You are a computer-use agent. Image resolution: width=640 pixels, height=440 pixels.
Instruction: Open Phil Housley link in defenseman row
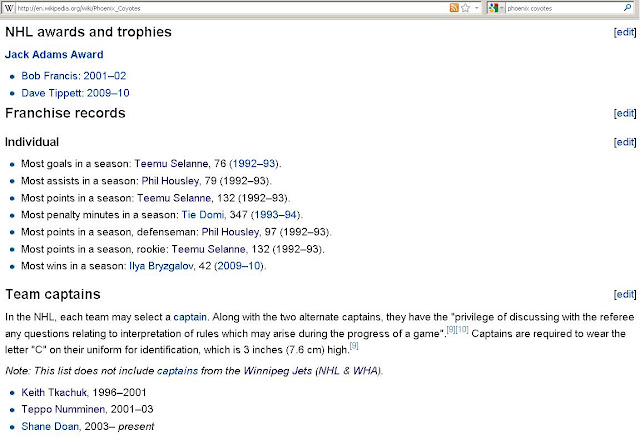[230, 232]
